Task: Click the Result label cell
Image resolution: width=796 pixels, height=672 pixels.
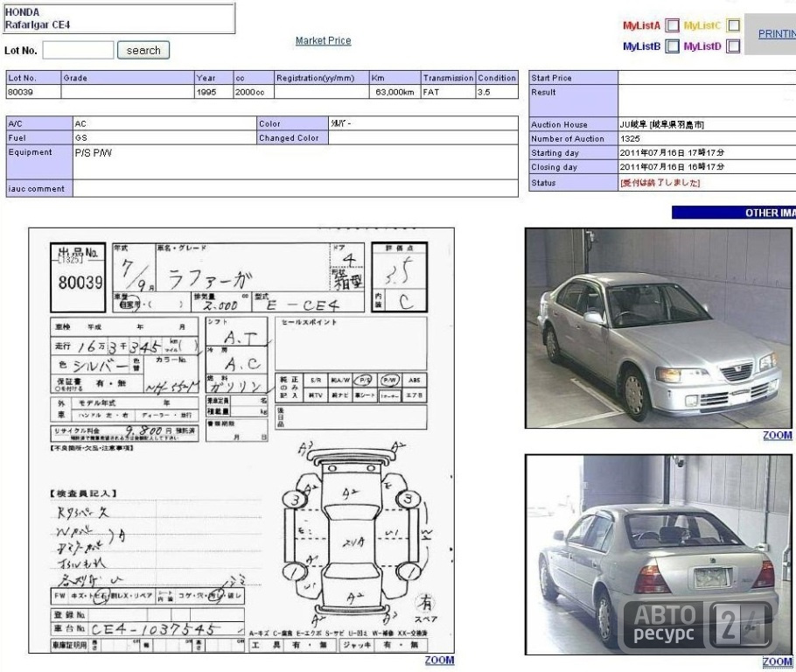Action: 573,101
